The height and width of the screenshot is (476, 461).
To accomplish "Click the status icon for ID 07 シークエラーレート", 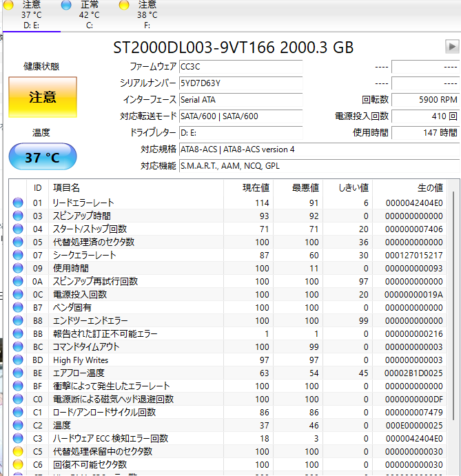I will coord(18,255).
